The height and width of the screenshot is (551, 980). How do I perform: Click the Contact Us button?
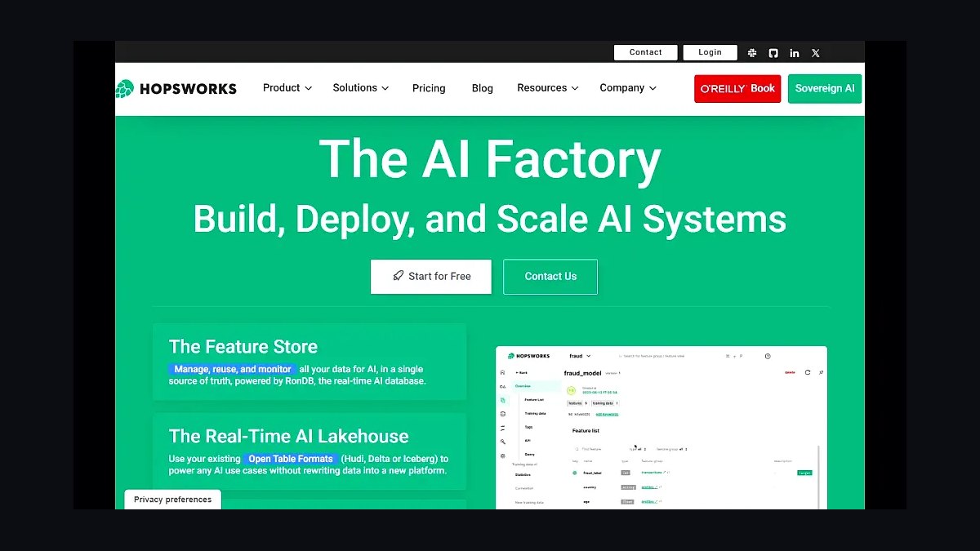550,277
